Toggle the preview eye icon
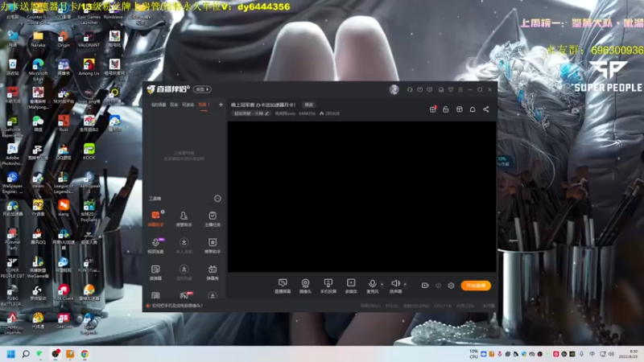644x362 pixels. 438,286
